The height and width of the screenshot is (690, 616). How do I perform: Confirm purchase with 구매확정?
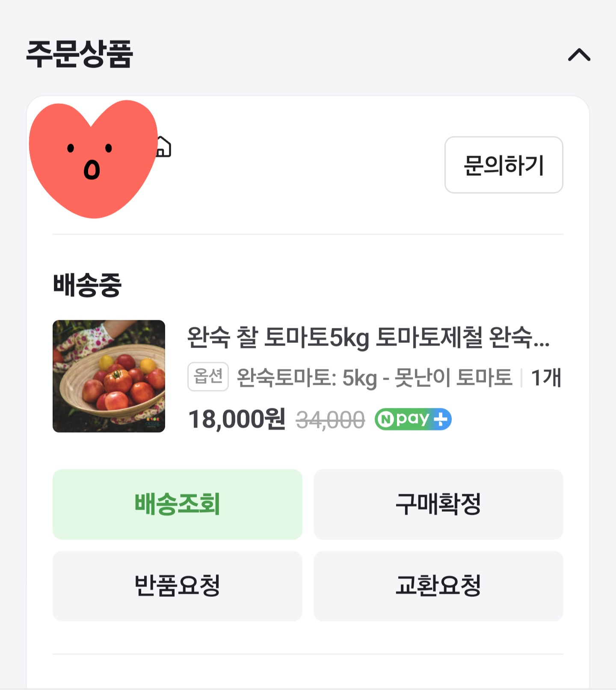[438, 504]
